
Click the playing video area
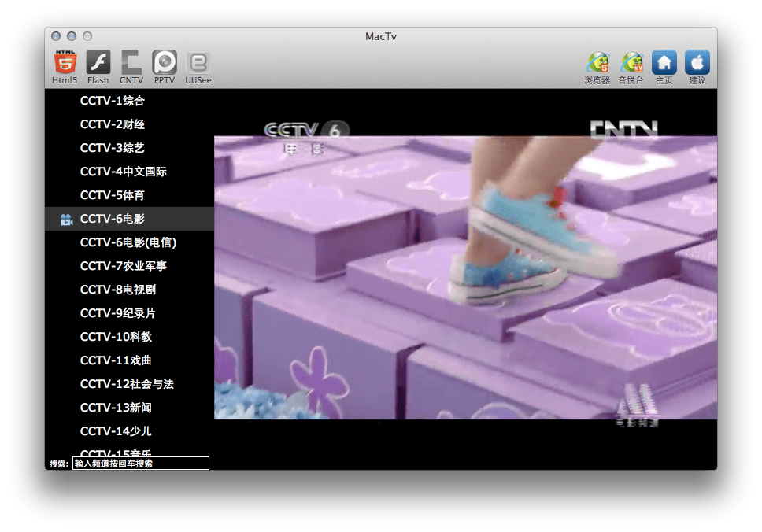coord(465,278)
